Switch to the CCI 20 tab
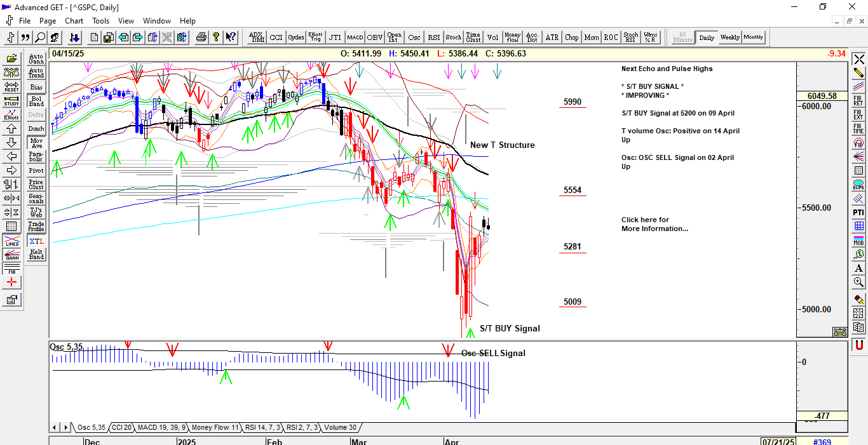 (x=121, y=427)
